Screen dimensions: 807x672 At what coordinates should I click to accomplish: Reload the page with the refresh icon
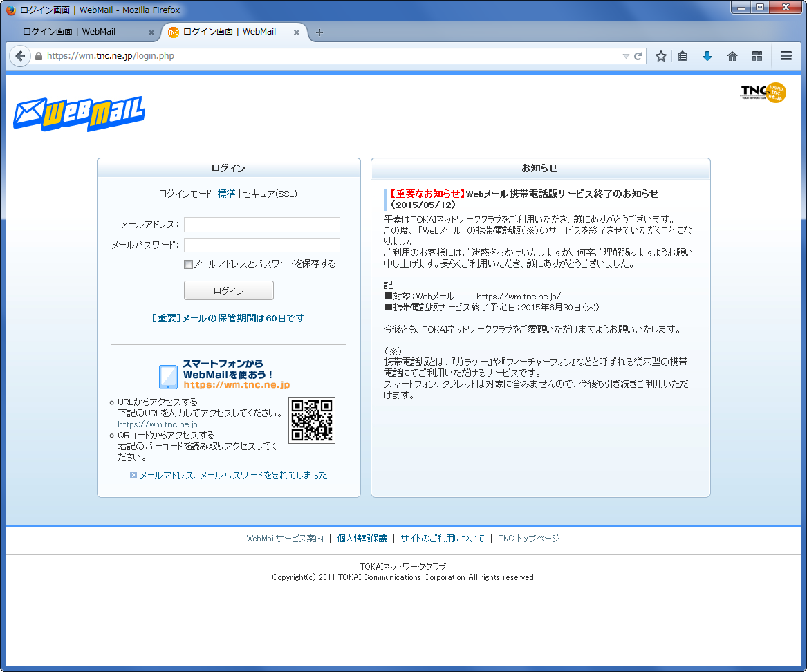click(x=638, y=56)
